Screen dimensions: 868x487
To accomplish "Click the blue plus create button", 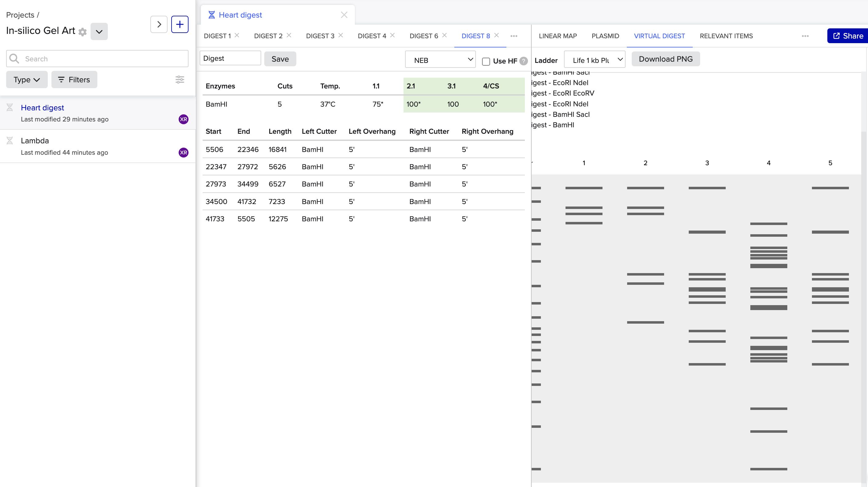I will (180, 24).
